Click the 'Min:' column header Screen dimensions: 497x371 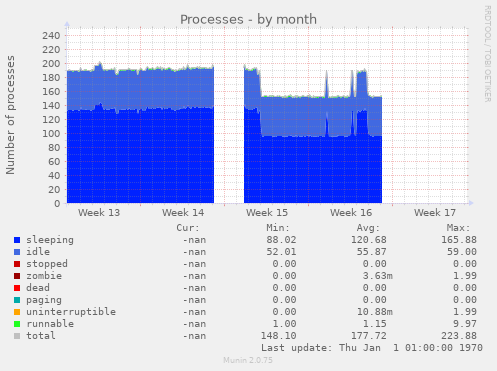click(x=278, y=228)
